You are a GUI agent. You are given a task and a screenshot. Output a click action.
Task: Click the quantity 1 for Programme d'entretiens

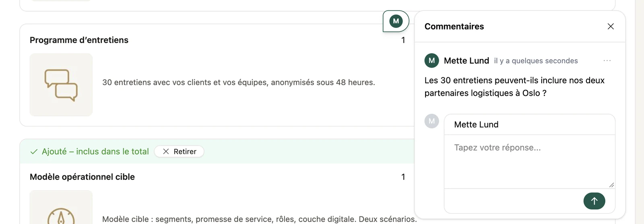pos(403,40)
